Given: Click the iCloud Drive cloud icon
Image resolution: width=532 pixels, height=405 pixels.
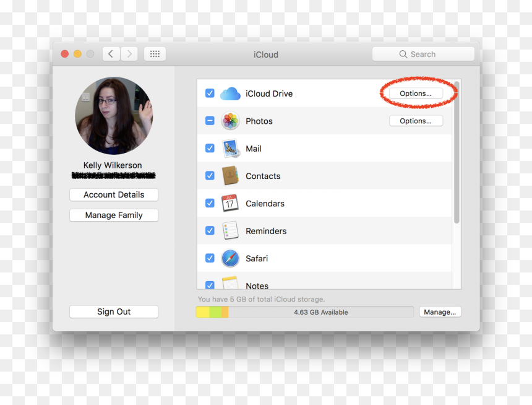Looking at the screenshot, I should click(230, 94).
